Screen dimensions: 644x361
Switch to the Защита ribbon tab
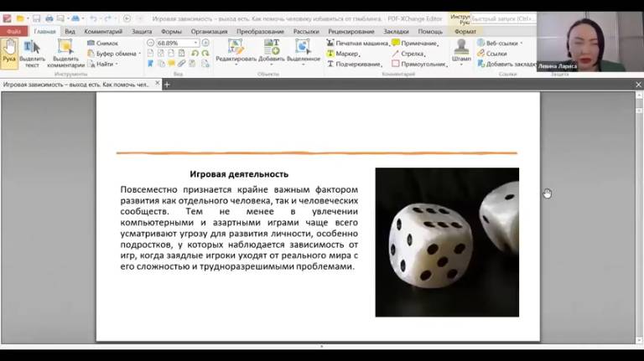142,31
